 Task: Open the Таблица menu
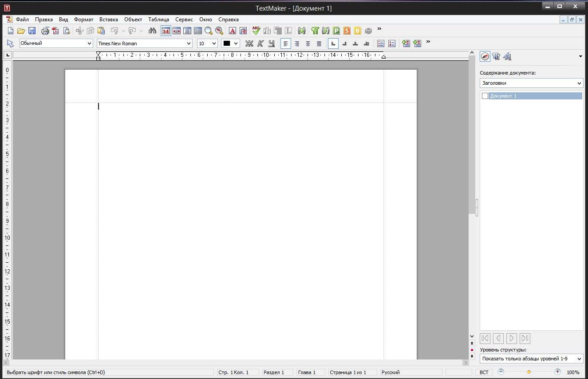tap(158, 20)
